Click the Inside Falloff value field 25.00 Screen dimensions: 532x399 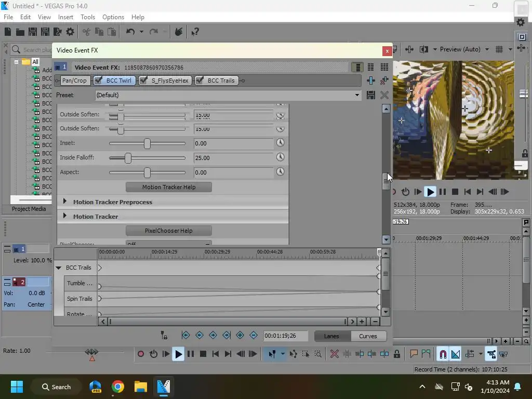click(233, 158)
